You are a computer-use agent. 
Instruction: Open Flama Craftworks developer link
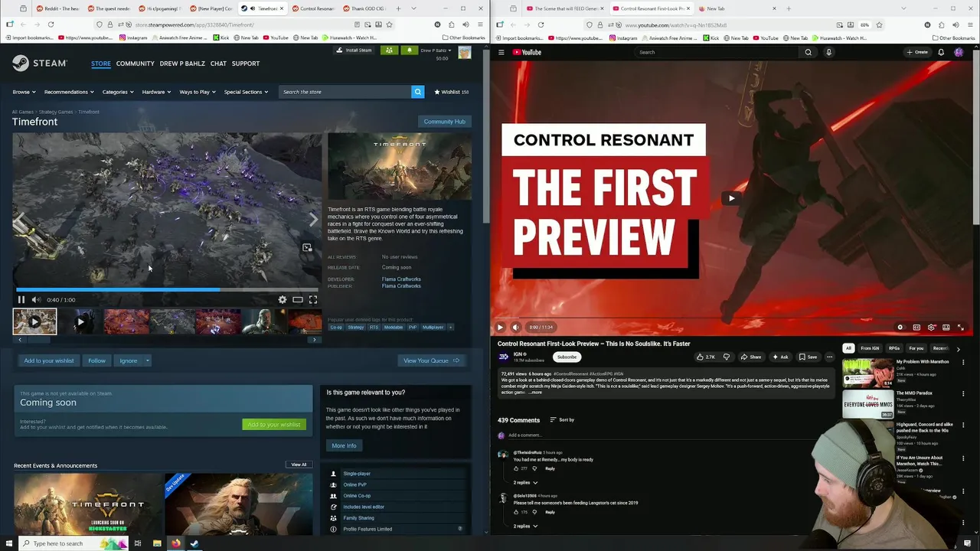[x=401, y=279]
